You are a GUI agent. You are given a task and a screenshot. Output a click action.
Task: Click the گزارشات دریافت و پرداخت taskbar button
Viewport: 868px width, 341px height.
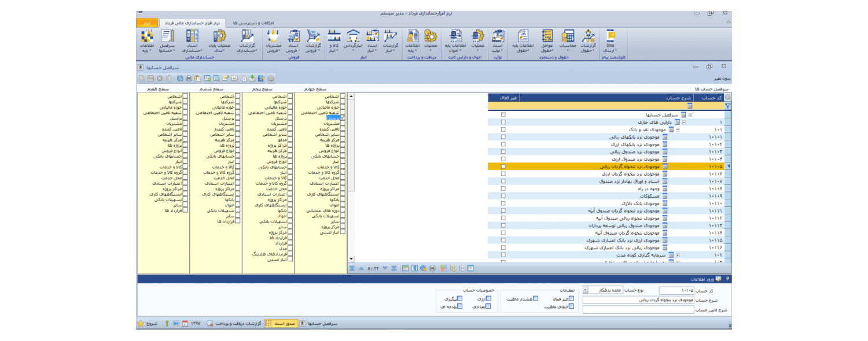point(234,324)
